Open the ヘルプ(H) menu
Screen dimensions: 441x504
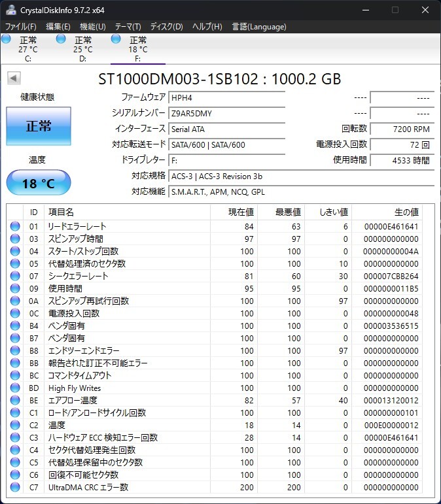pos(207,27)
